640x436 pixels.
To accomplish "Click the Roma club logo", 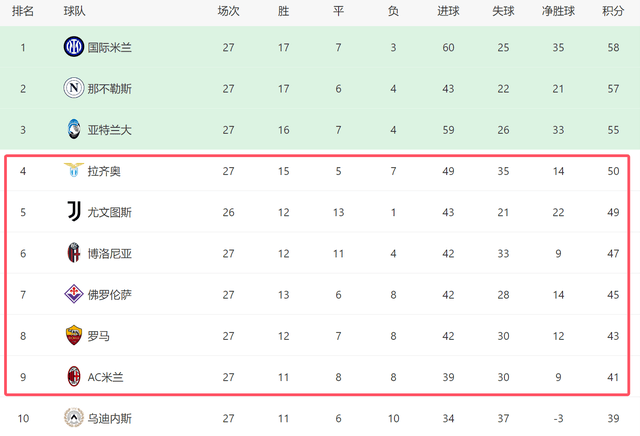I will pos(73,335).
